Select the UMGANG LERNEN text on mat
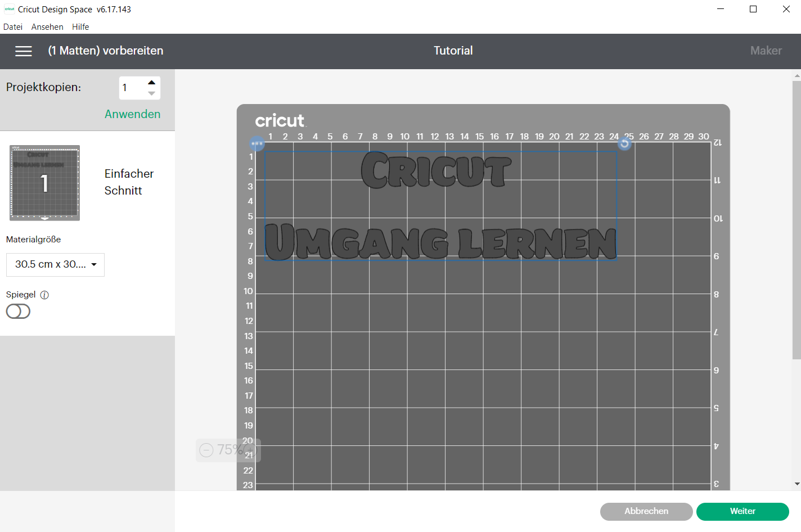 coord(440,242)
